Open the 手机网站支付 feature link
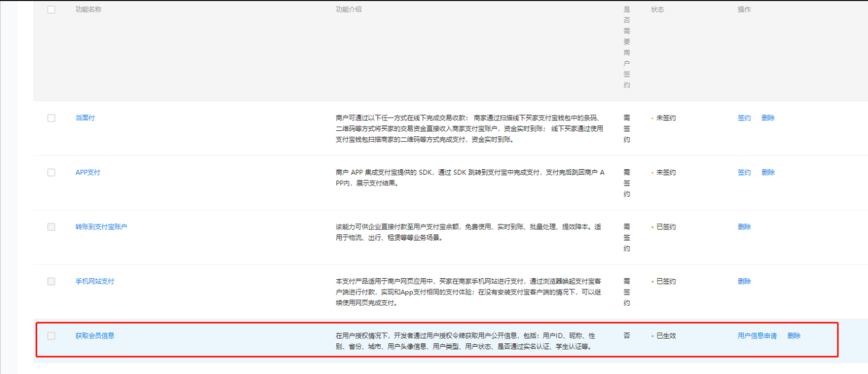This screenshot has height=374, width=868. pyautogui.click(x=95, y=281)
